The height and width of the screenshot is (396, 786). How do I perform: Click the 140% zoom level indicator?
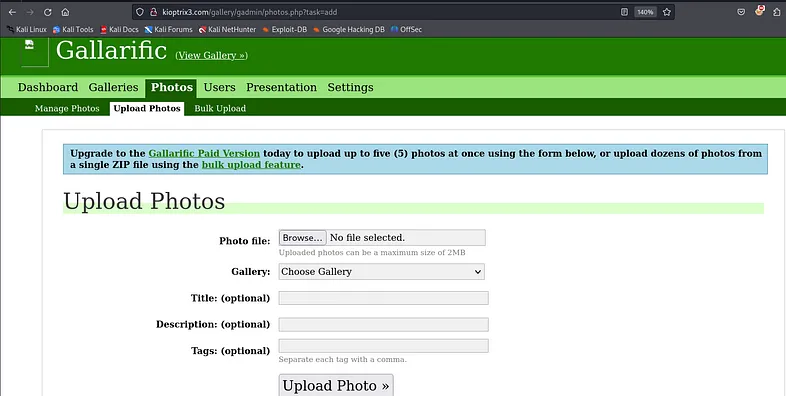pos(645,12)
